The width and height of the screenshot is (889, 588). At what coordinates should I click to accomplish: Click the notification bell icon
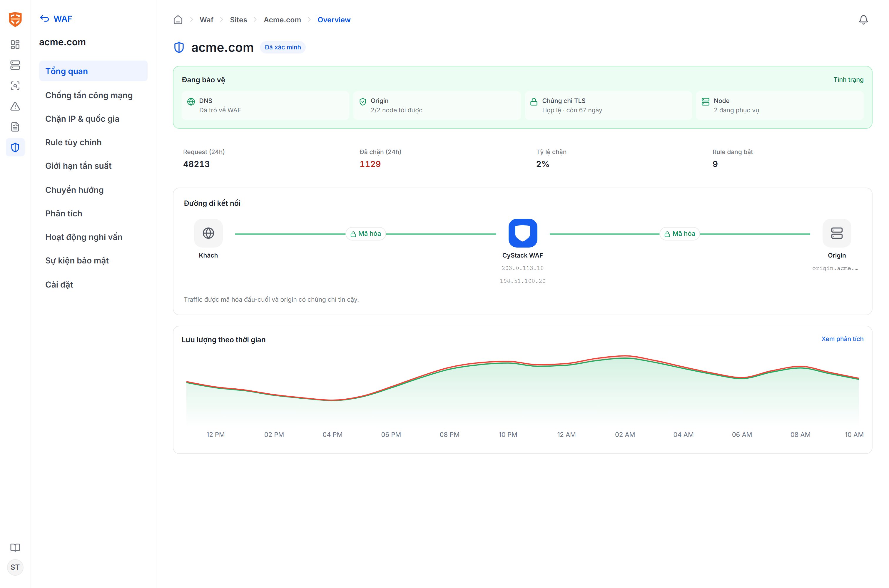(863, 20)
